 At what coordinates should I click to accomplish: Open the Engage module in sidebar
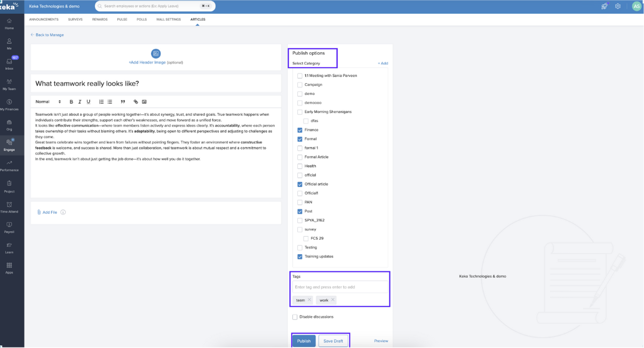click(x=9, y=144)
